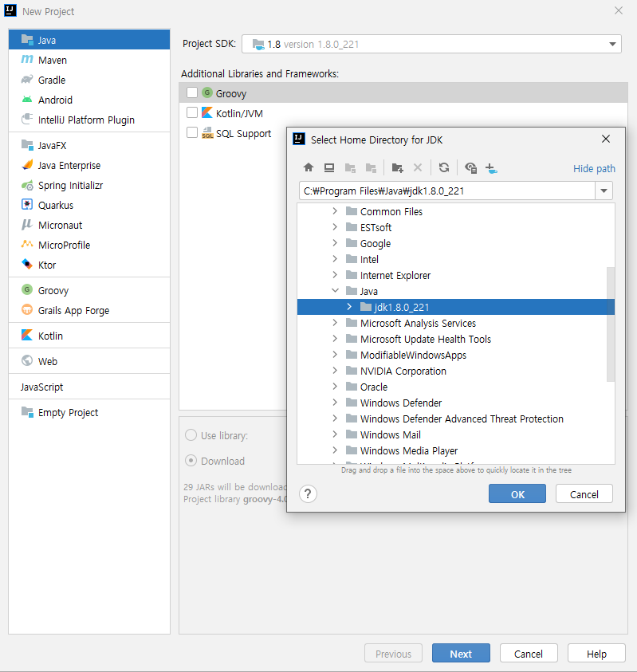Click the Java project type icon
This screenshot has width=637, height=672.
point(27,39)
